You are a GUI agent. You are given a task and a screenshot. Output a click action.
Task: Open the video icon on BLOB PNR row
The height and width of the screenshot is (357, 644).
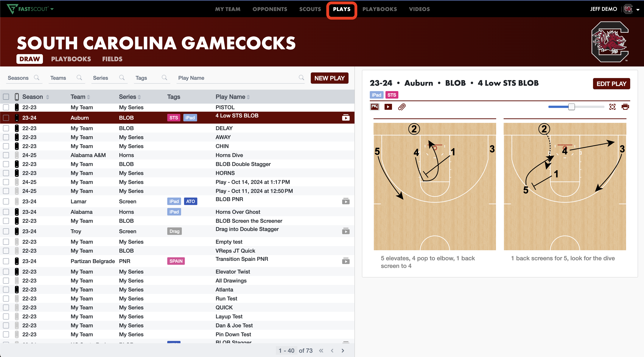346,201
